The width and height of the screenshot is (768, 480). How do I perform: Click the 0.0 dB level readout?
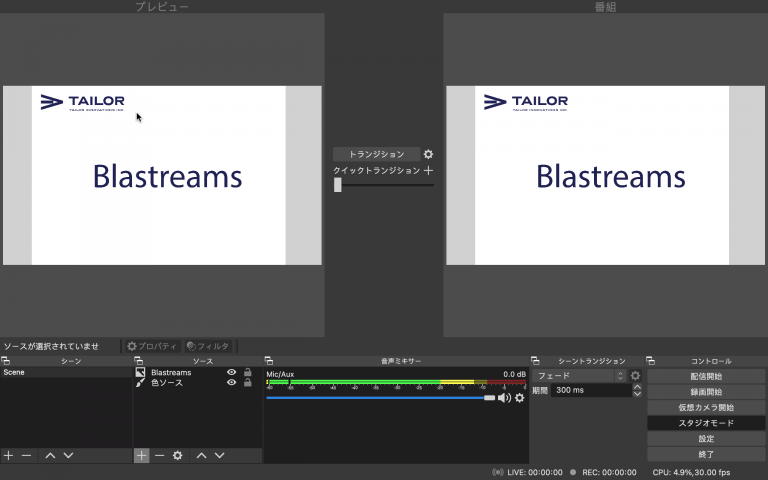click(514, 374)
